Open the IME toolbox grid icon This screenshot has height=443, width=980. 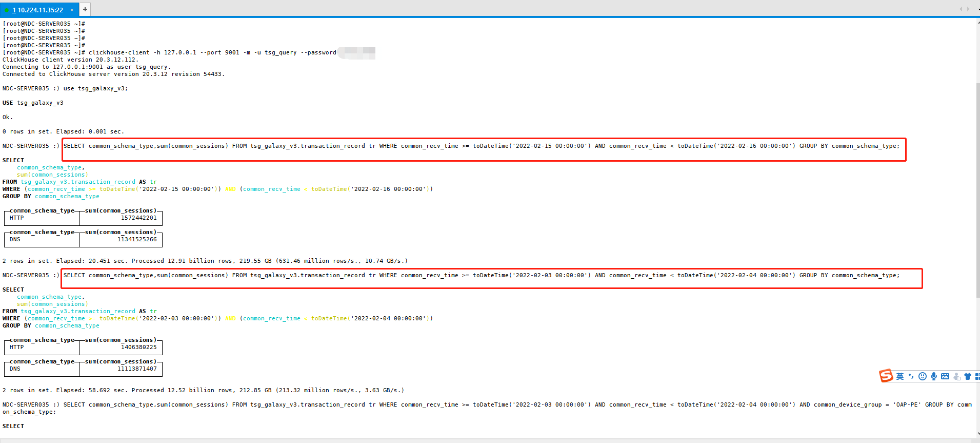point(977,376)
